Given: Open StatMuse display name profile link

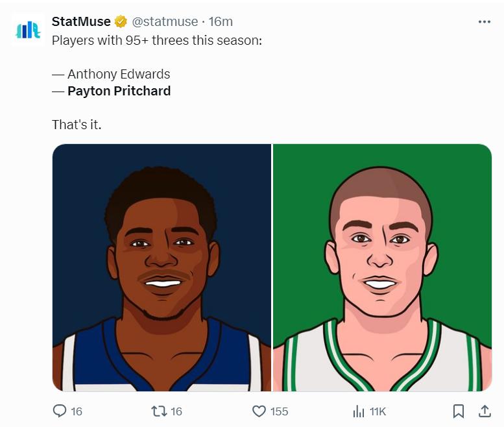Looking at the screenshot, I should [81, 21].
